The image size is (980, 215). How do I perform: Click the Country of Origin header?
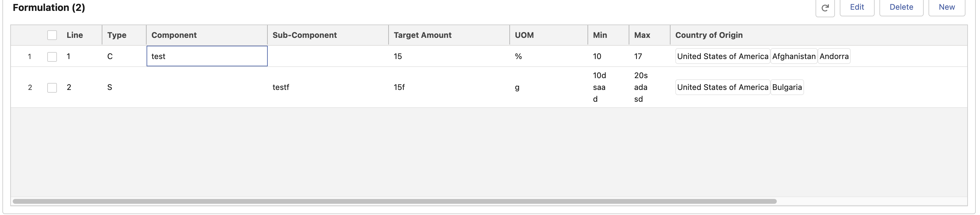coord(708,35)
